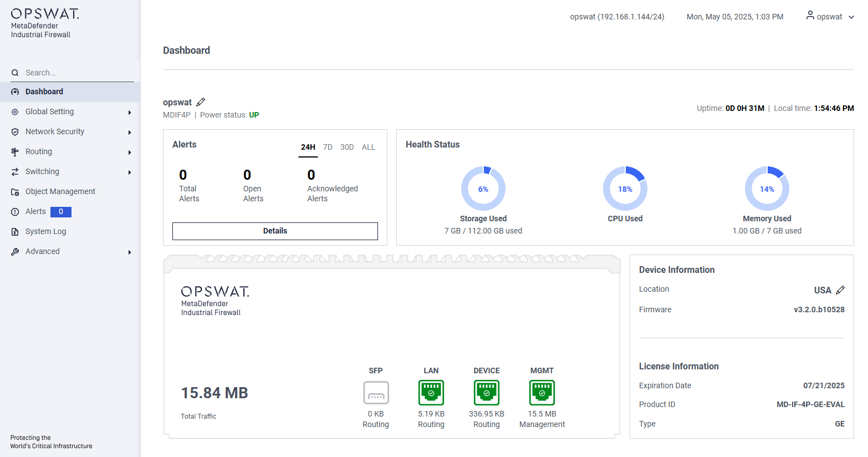This screenshot has width=868, height=457.
Task: Expand the Routing submenu arrow
Action: coord(130,152)
